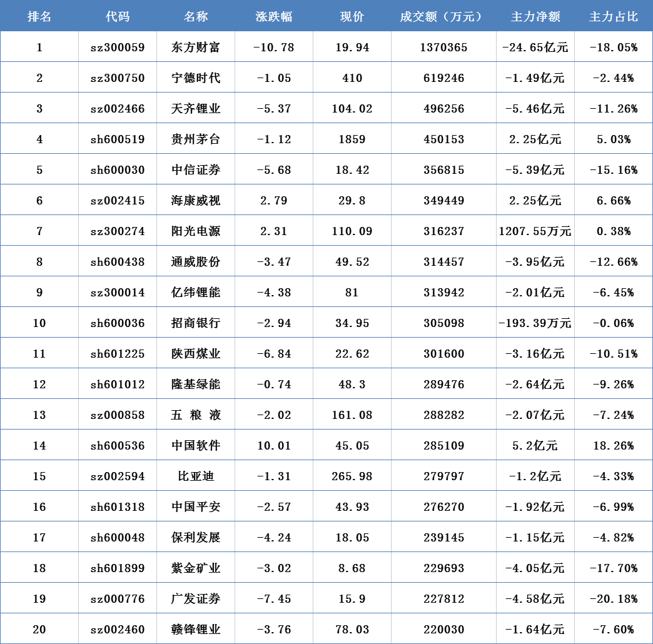Click the price 1859 cell
Image resolution: width=653 pixels, height=644 pixels.
coord(352,139)
